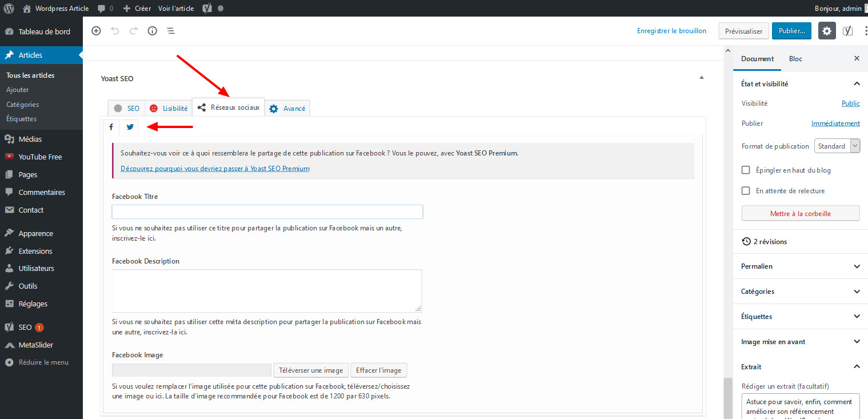Open Tableau de bord in sidebar

(x=41, y=31)
